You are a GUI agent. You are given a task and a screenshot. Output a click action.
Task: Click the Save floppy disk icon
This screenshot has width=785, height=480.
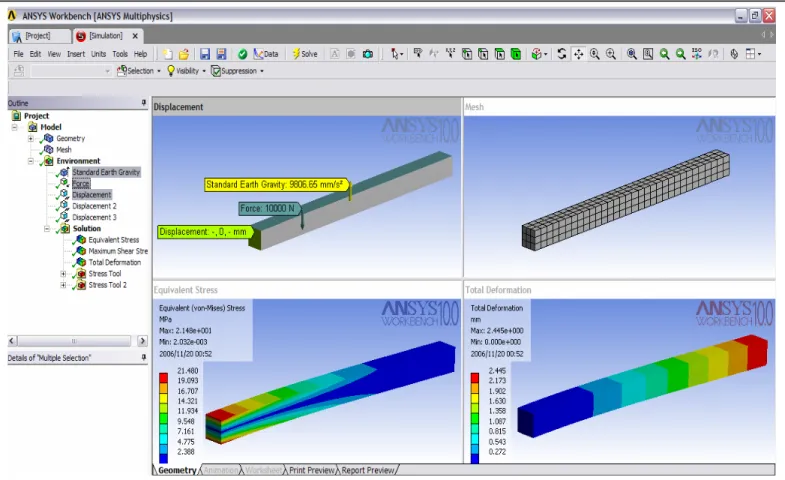205,54
